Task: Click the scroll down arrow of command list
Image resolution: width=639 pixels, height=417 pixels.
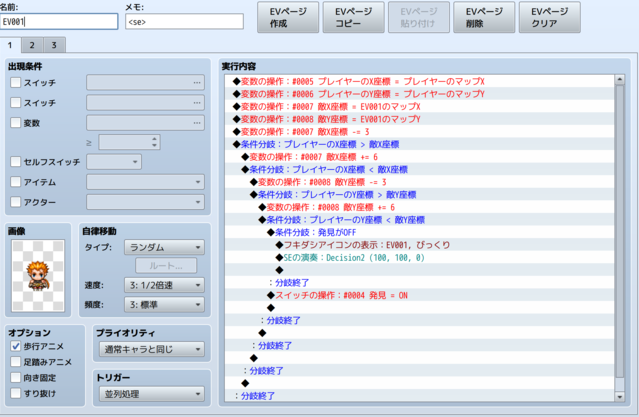Action: (620, 396)
